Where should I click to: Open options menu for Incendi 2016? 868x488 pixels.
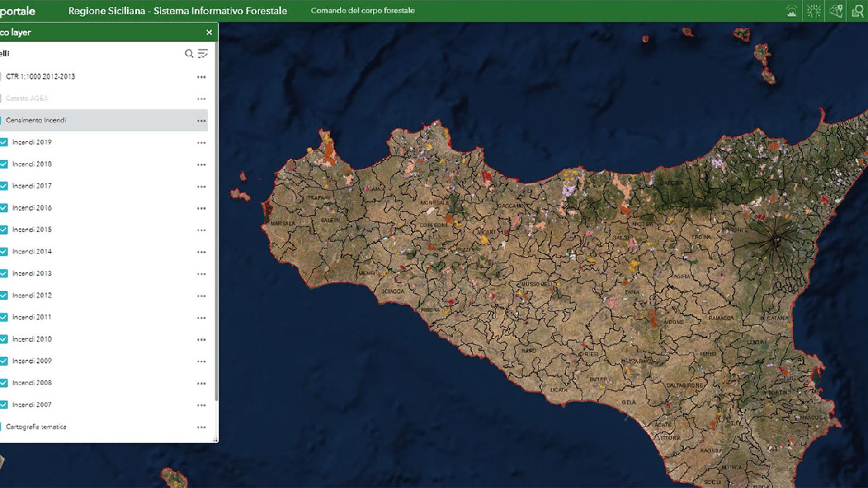201,209
